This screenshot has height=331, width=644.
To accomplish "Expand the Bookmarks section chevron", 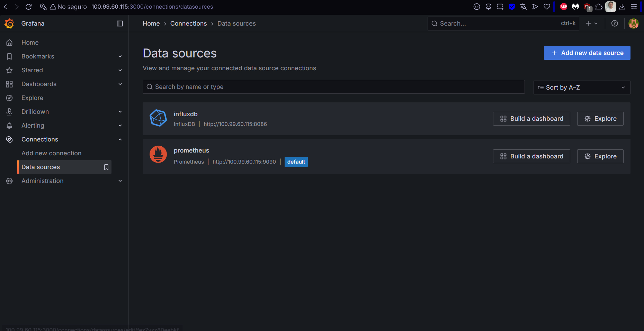I will tap(120, 56).
